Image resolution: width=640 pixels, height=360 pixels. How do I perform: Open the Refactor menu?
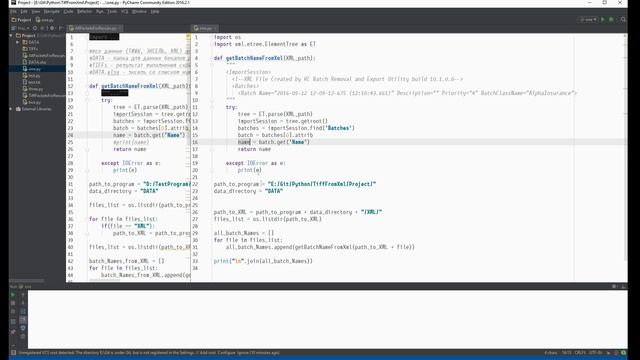click(x=84, y=11)
